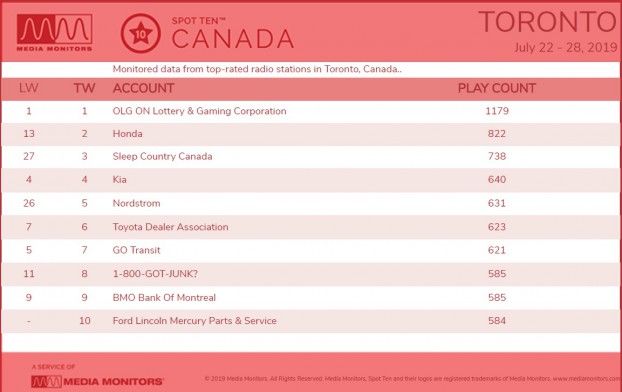Image resolution: width=622 pixels, height=392 pixels.
Task: Select the LW column header
Action: tap(29, 88)
